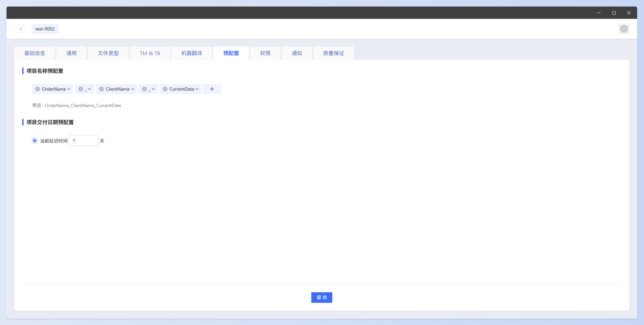Remove the ClientName tag via its X icon
Screen dimensions: 644x325
(x=101, y=89)
